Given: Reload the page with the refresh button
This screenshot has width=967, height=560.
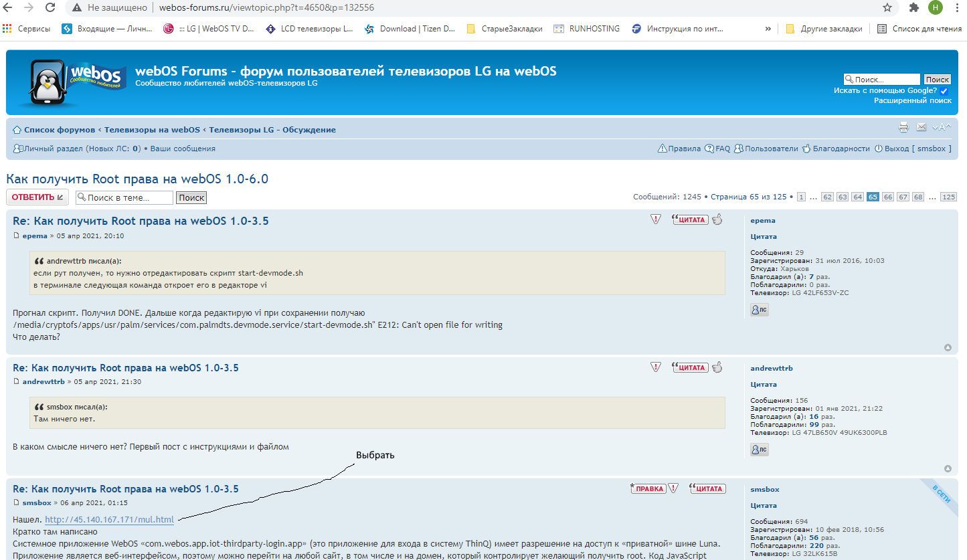Looking at the screenshot, I should tap(50, 7).
